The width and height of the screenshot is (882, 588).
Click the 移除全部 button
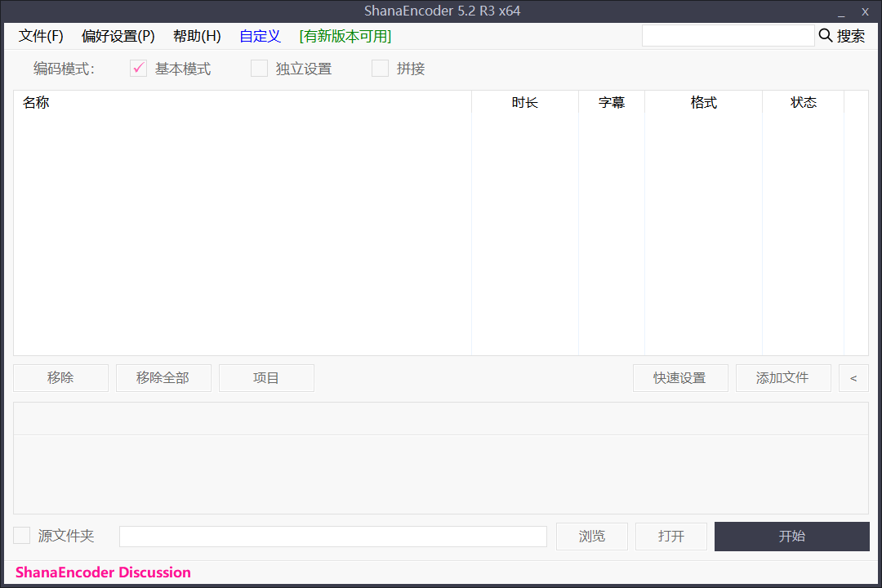(163, 378)
